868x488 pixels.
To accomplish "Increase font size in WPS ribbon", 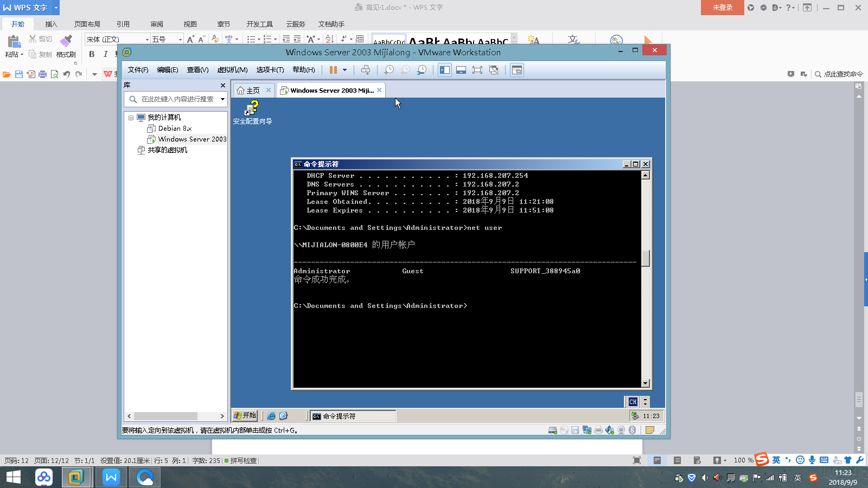I will click(190, 39).
